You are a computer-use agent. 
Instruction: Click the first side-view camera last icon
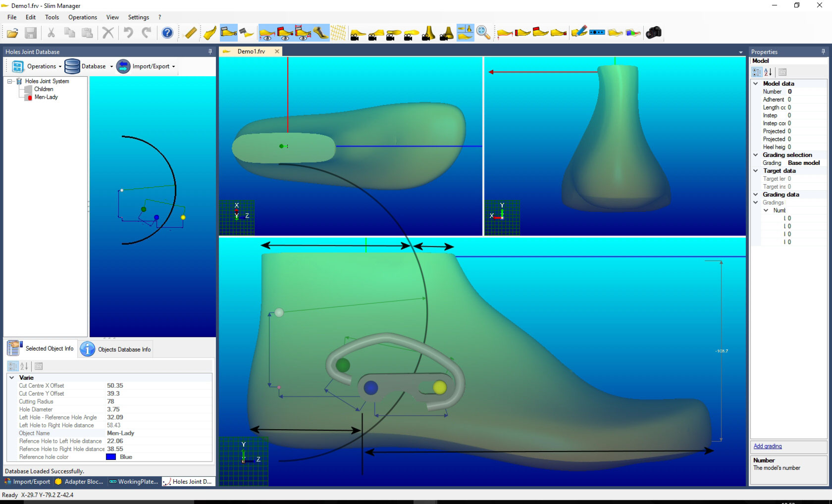[x=357, y=34]
